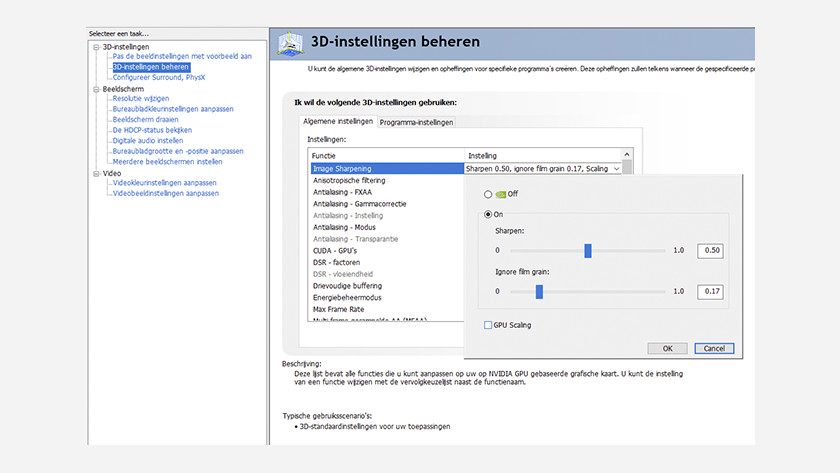This screenshot has width=840, height=473.
Task: Click the Ignore film grain slider handle
Action: [x=538, y=291]
